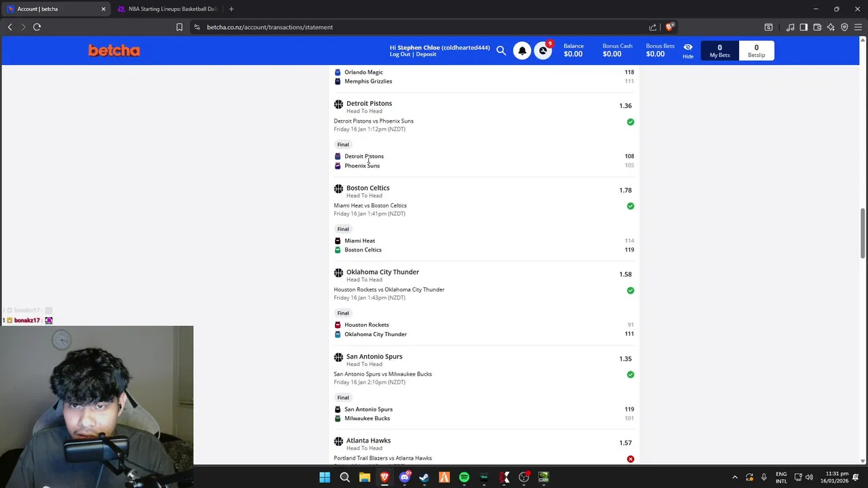
Task: Click 'Miami Heat vs Boston Celtics' text
Action: point(370,205)
